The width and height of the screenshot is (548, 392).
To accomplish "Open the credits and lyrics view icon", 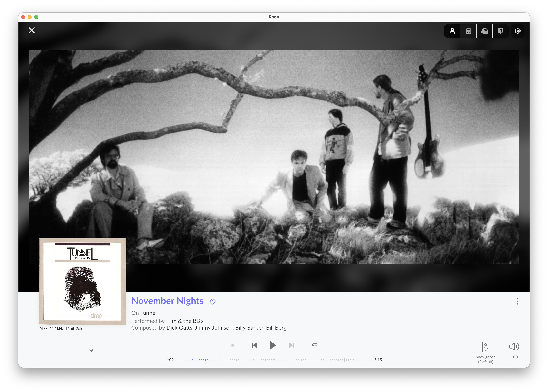I will pyautogui.click(x=484, y=31).
